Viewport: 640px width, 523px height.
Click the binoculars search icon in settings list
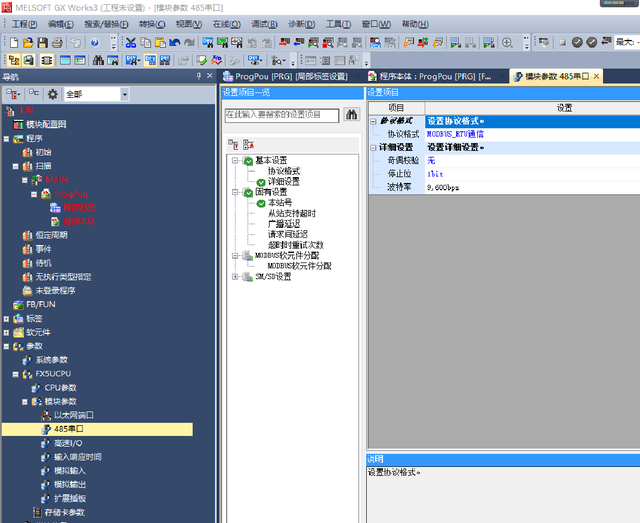pyautogui.click(x=351, y=115)
